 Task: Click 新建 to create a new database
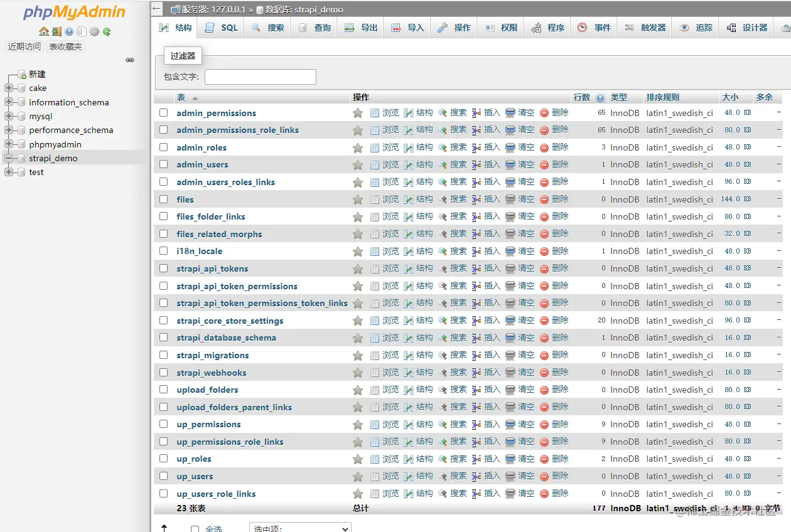(37, 74)
